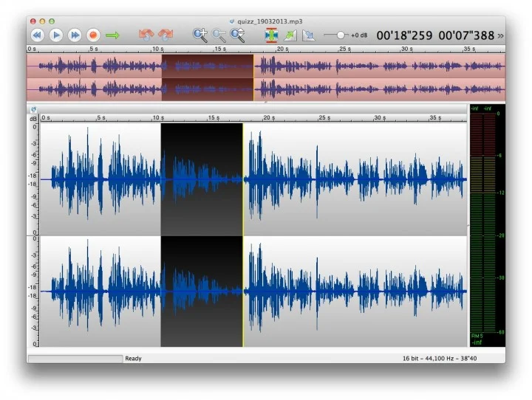Click the undo arrow icon
532x400 pixels.
tap(146, 35)
